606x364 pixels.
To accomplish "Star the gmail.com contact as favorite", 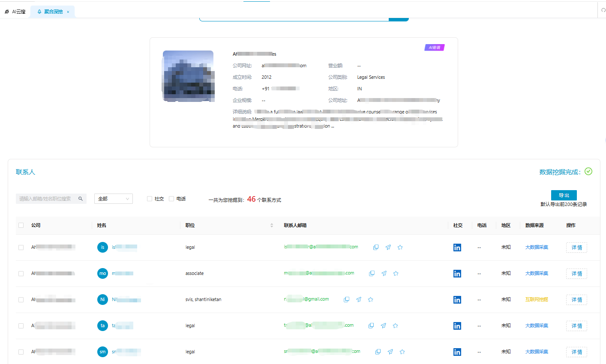I will (x=371, y=300).
